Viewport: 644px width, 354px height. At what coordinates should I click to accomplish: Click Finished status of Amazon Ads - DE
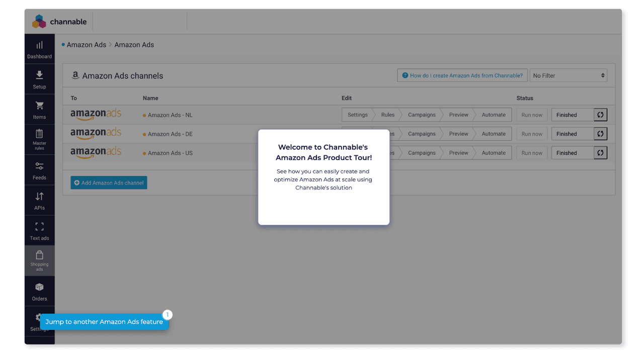(573, 134)
